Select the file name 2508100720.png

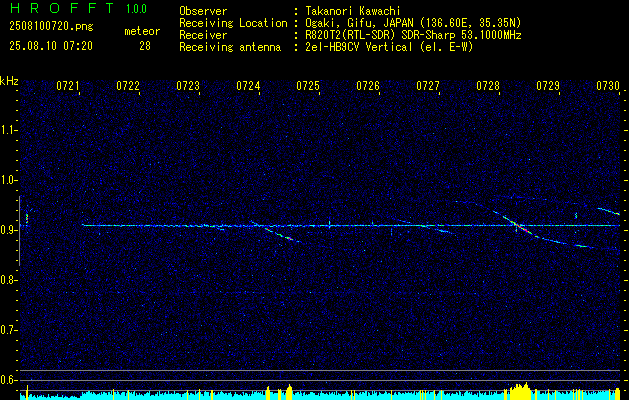point(51,27)
